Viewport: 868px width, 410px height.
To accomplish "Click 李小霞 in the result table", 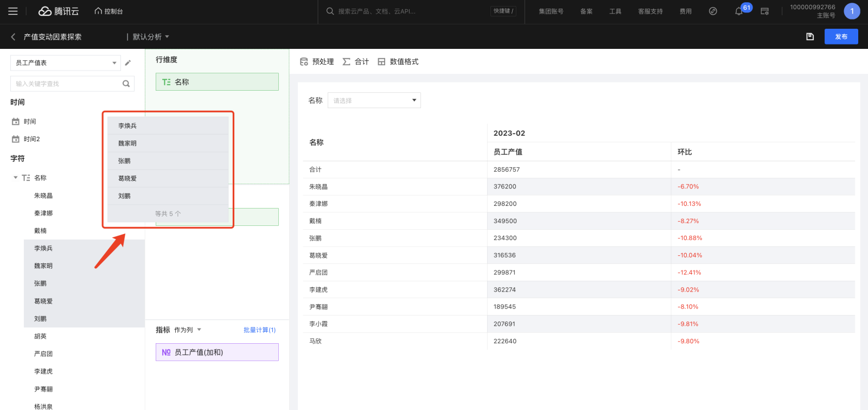I will (318, 324).
